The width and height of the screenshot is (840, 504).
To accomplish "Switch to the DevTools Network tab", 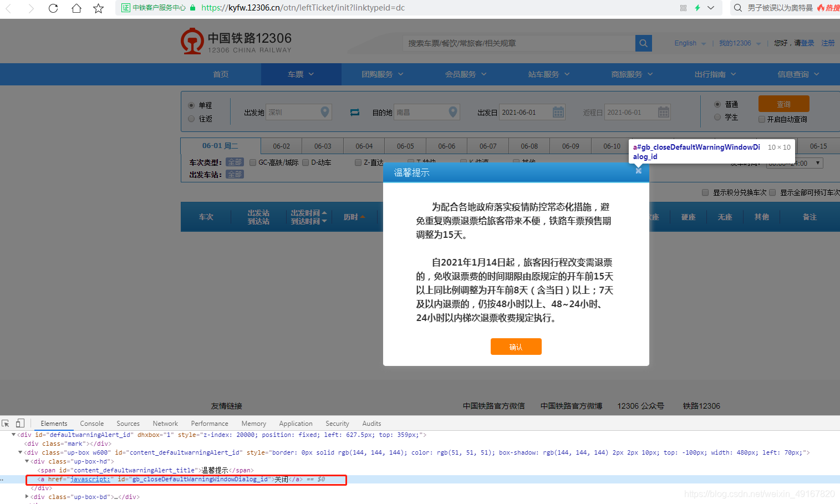I will coord(165,424).
